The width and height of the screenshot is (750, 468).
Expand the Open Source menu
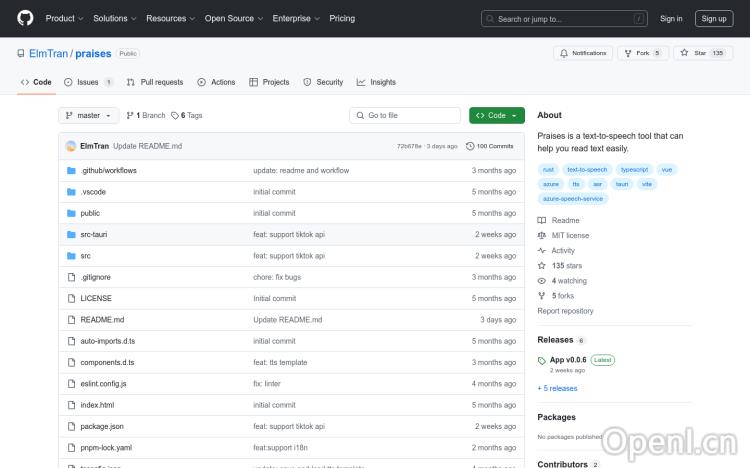point(233,18)
